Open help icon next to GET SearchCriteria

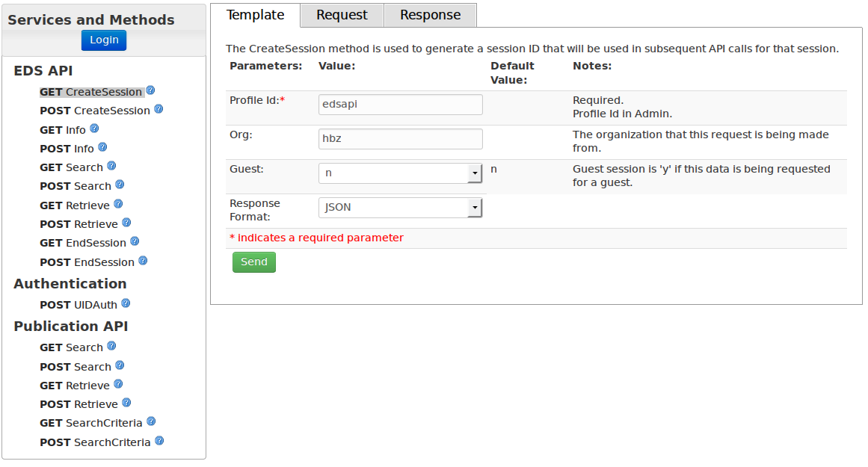point(151,421)
